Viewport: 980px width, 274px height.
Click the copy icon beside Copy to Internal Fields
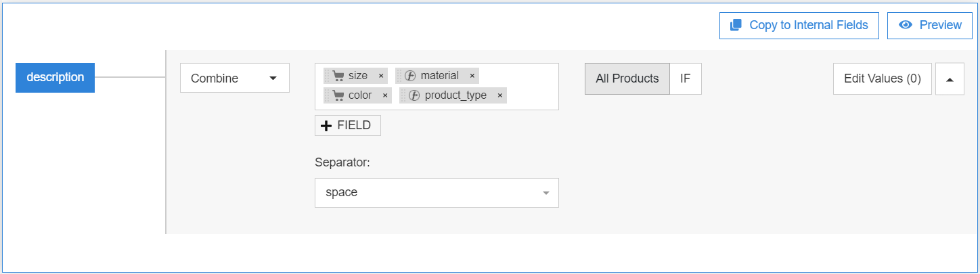pos(736,25)
